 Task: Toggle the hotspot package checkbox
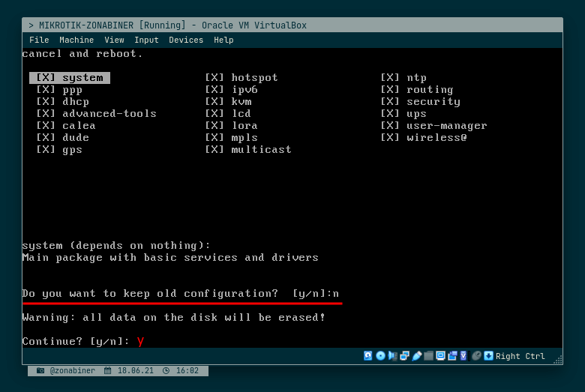214,78
